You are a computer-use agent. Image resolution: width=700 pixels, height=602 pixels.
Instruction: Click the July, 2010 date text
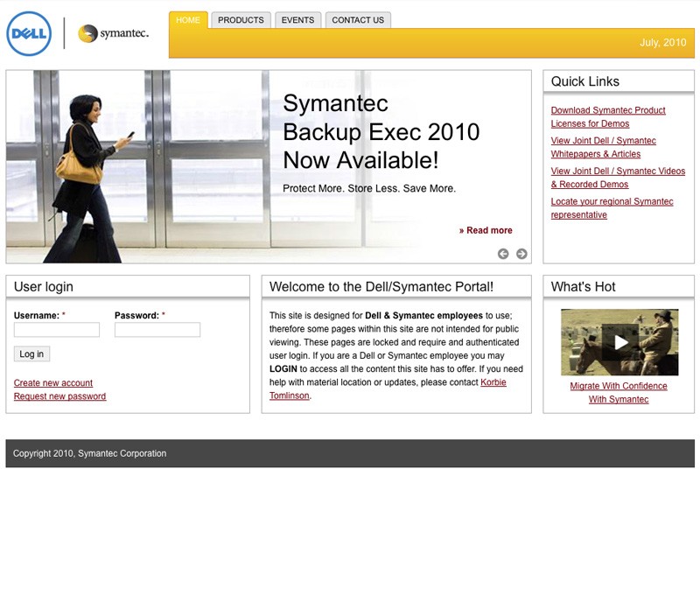(x=663, y=42)
